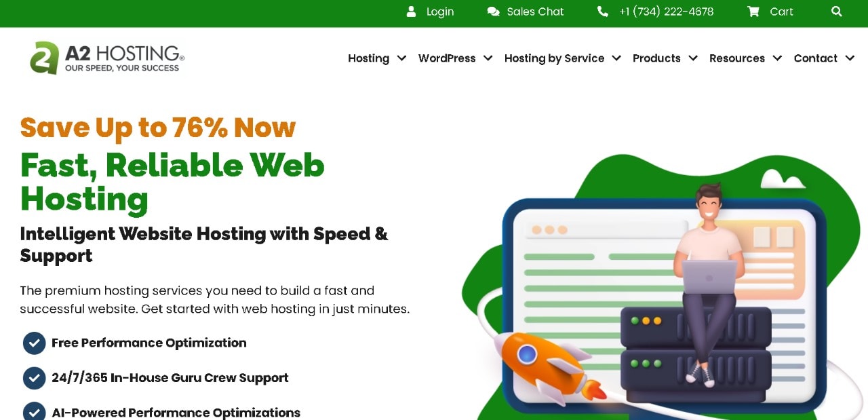
Task: Open search with the magnifier icon
Action: click(x=837, y=12)
